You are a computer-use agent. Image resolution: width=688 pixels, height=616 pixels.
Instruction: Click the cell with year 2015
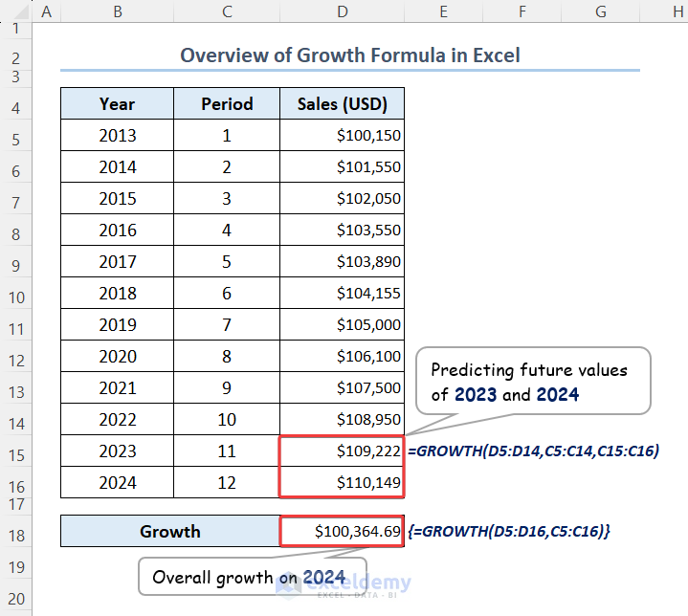pos(117,198)
